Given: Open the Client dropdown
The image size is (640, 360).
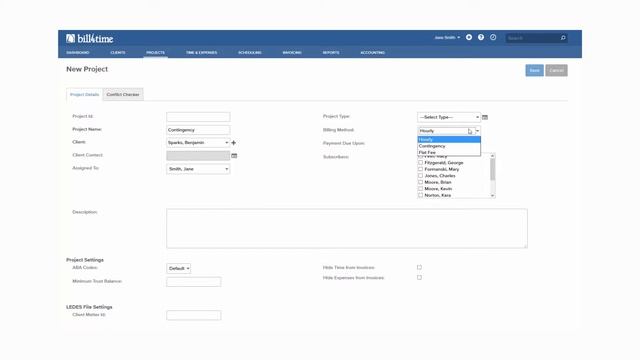Looking at the screenshot, I should click(x=198, y=143).
